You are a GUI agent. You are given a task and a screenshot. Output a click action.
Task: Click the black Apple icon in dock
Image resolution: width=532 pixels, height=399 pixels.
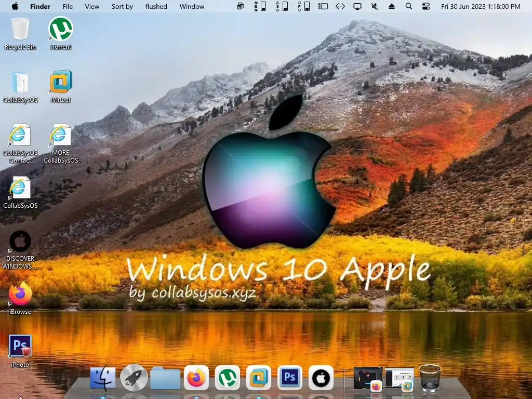[321, 378]
